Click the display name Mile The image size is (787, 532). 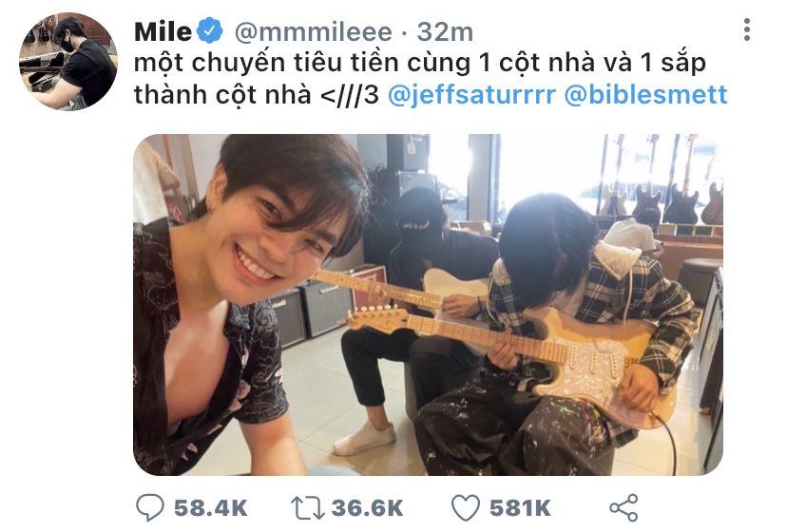[x=163, y=32]
